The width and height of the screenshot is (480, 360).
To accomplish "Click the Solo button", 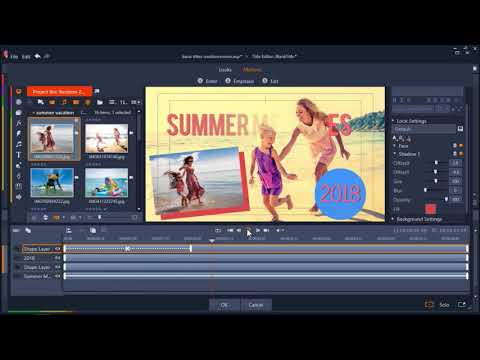I will click(x=444, y=305).
